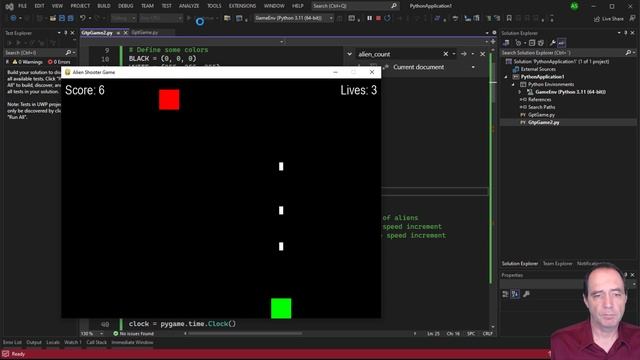
Task: Open the Visual Studio feedback icon
Action: tap(632, 18)
